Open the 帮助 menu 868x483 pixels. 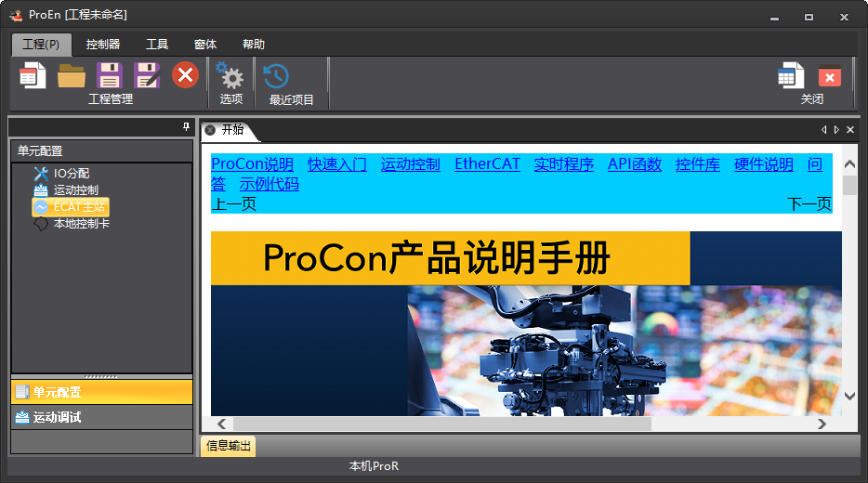pyautogui.click(x=254, y=45)
